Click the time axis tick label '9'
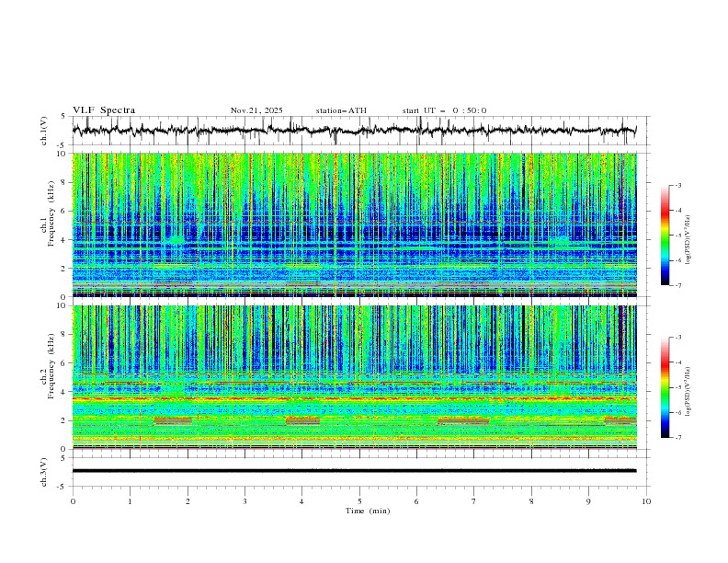The image size is (728, 563). coord(588,501)
